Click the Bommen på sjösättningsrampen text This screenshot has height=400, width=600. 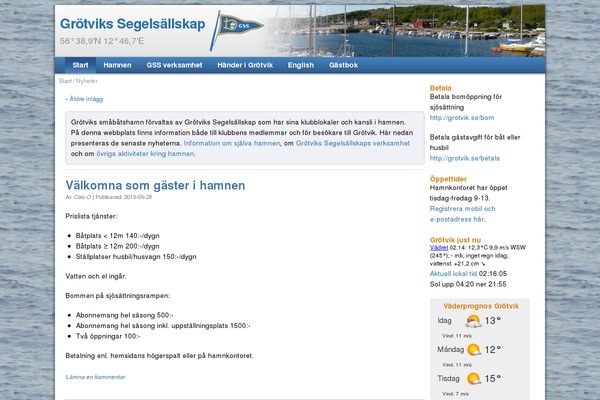(x=118, y=296)
